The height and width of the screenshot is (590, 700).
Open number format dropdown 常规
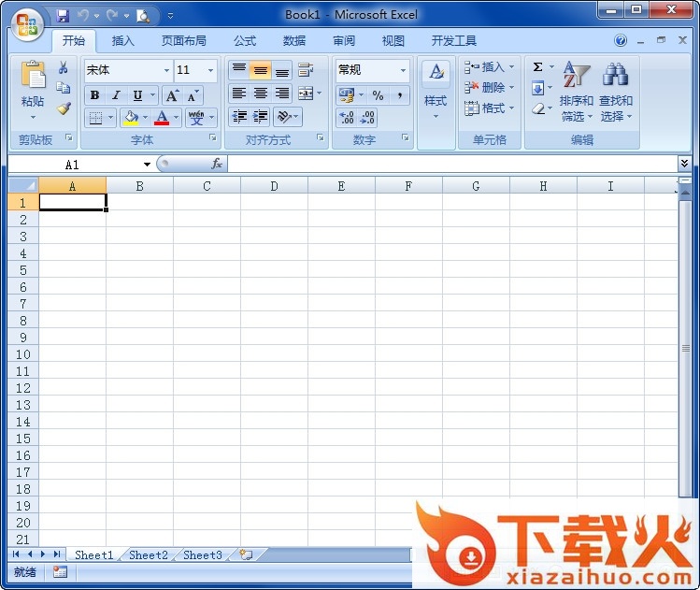(403, 70)
